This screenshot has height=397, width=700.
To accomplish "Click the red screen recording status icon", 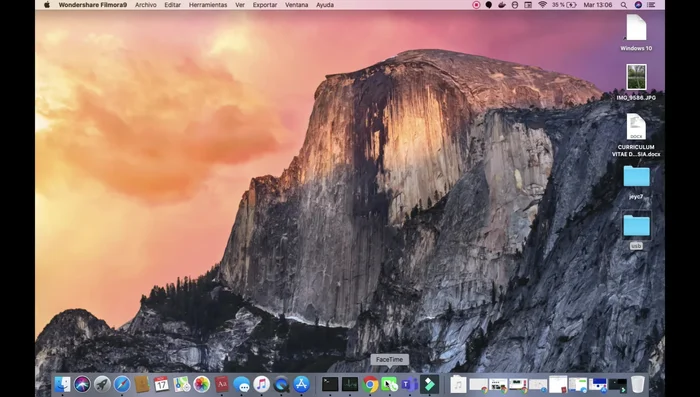I will 476,5.
